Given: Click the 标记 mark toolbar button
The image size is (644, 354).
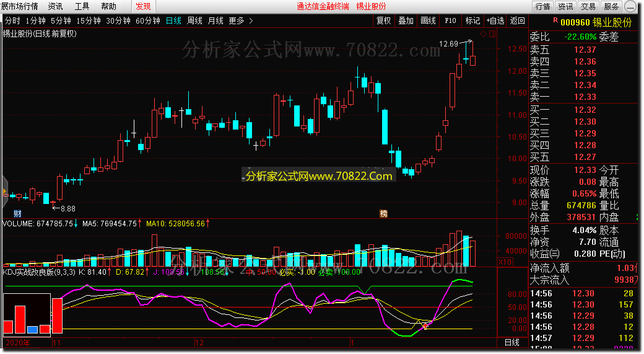Looking at the screenshot, I should coord(472,20).
